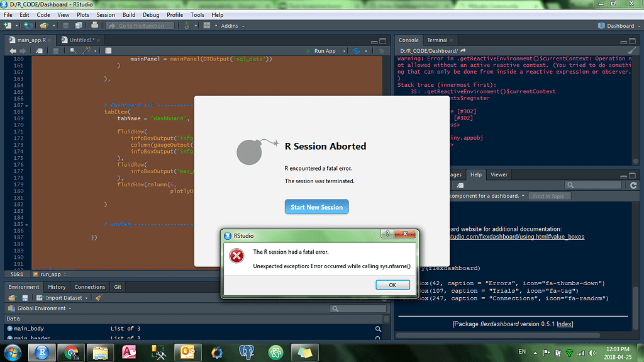Image resolution: width=644 pixels, height=362 pixels.
Task: Open the Dashboard project dropdown
Action: tap(619, 26)
